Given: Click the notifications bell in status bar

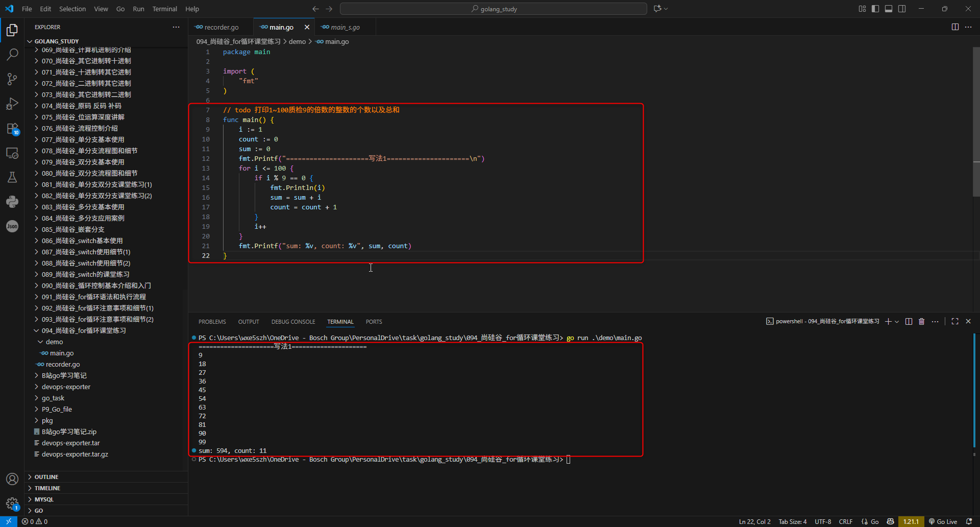Looking at the screenshot, I should 969,521.
